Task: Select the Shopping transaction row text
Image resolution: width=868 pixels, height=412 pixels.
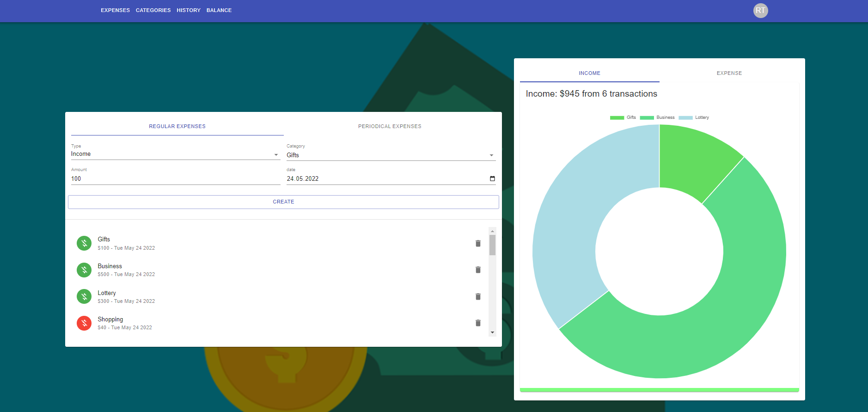Action: coord(125,323)
